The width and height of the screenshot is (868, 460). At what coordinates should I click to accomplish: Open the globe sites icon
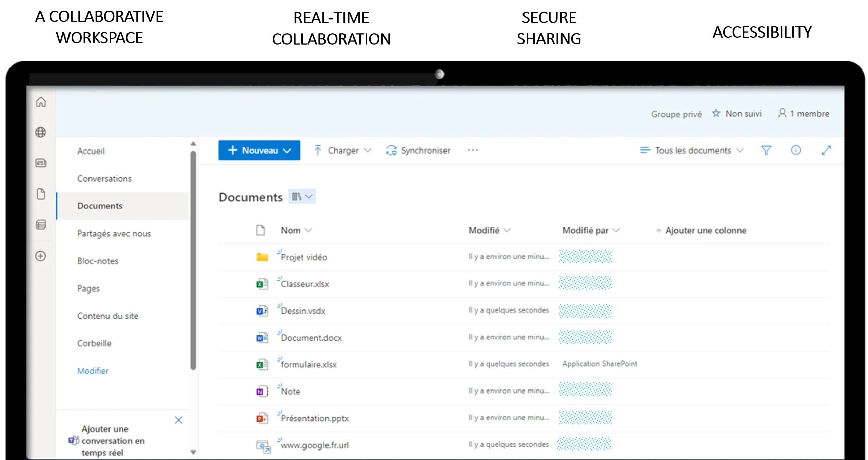pos(41,132)
